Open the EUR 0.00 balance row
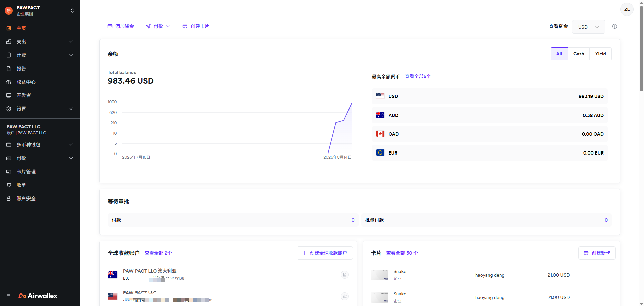This screenshot has width=644, height=306. click(490, 153)
